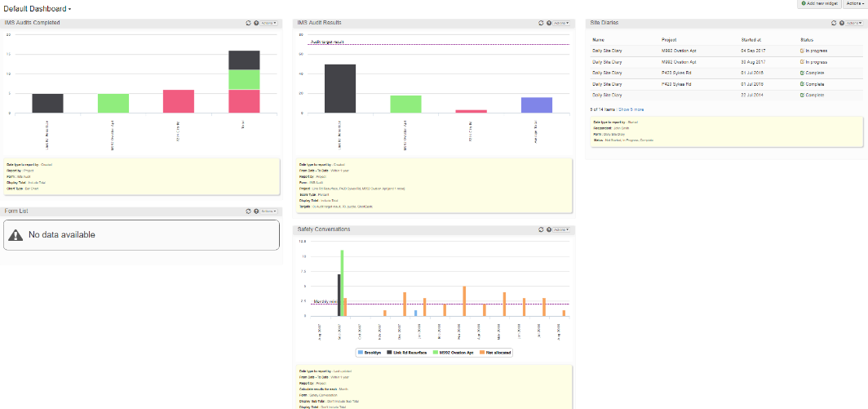Click the Add new widget button
Image resolution: width=868 pixels, height=409 pixels.
[x=818, y=4]
